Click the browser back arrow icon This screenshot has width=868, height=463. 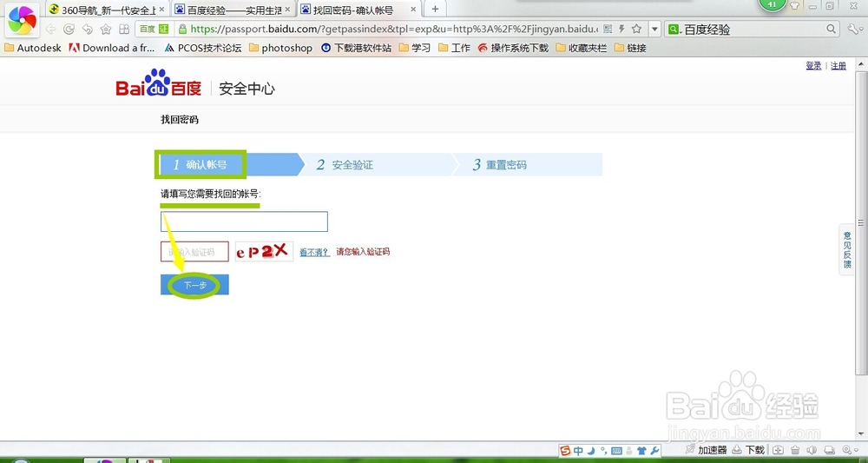(50, 30)
